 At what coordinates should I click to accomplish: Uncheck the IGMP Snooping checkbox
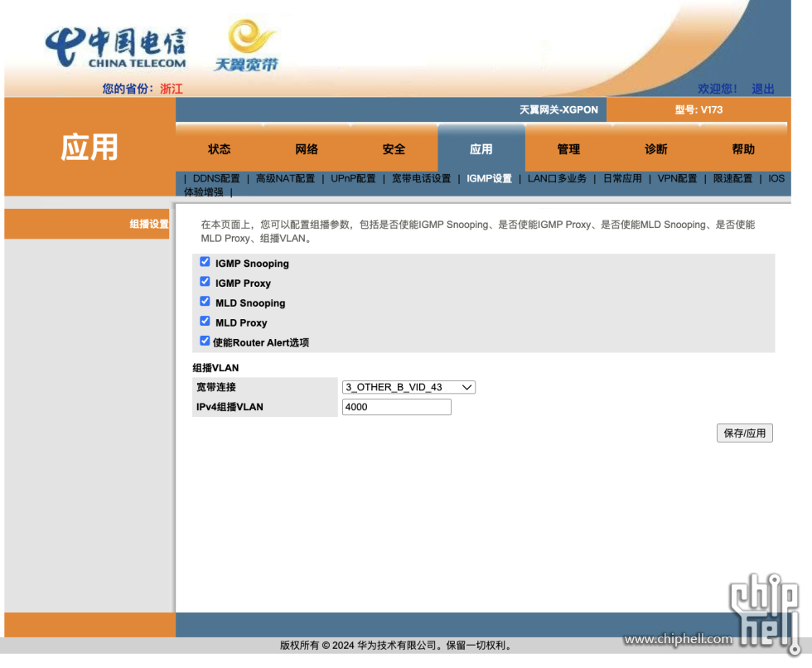[x=205, y=262]
